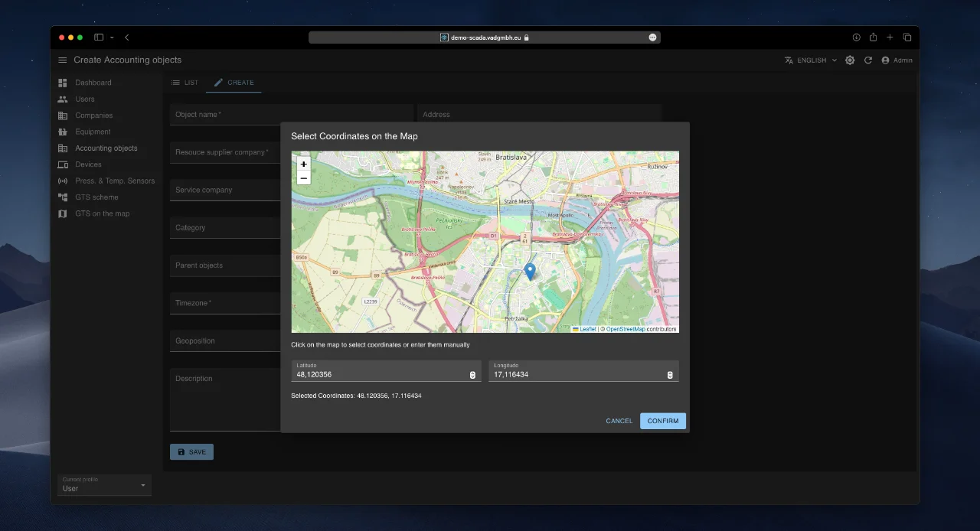Open the Admin account icon
This screenshot has height=531, width=980.
[886, 60]
